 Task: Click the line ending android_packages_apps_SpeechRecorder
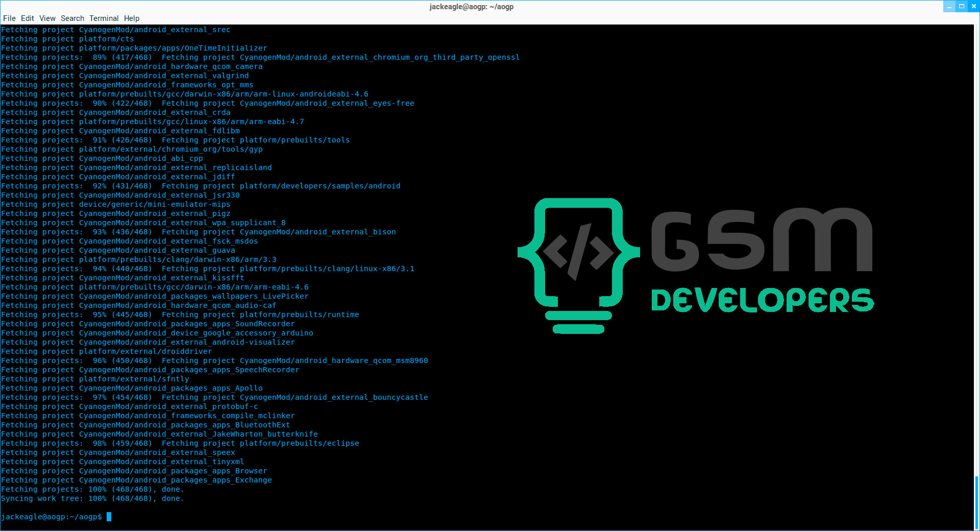pos(150,370)
